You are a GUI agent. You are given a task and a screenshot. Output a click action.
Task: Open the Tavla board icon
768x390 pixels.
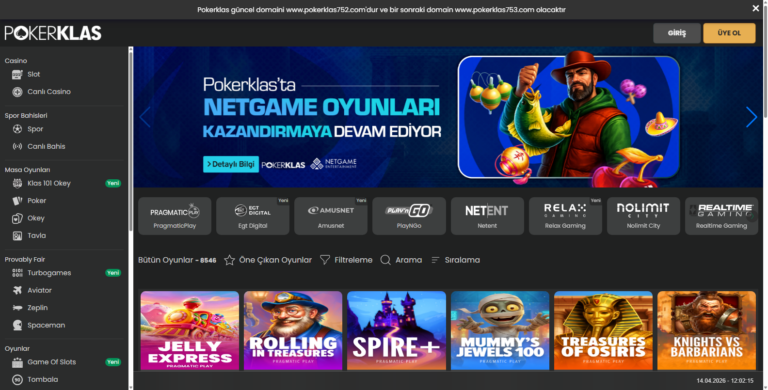pyautogui.click(x=17, y=236)
